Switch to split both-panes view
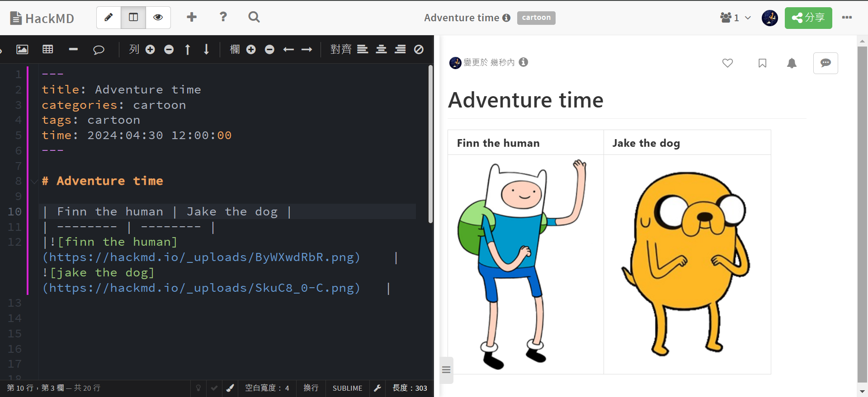Image resolution: width=868 pixels, height=397 pixels. [x=133, y=18]
